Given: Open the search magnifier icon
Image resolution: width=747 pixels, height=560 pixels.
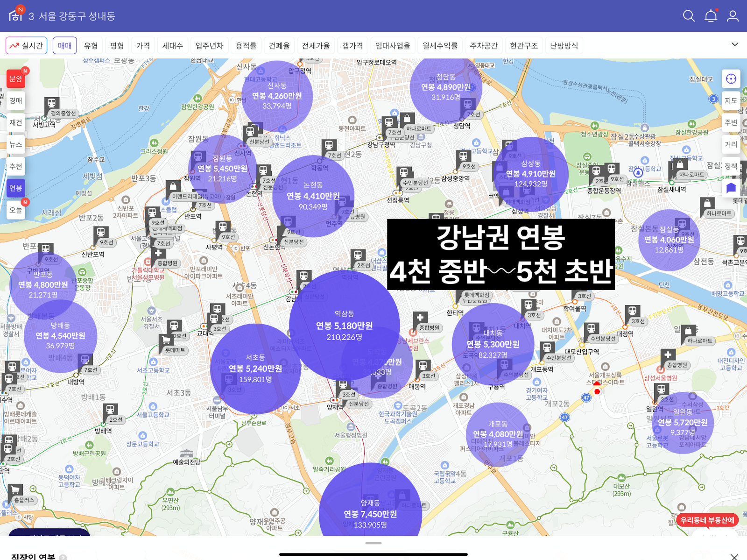Looking at the screenshot, I should point(689,16).
